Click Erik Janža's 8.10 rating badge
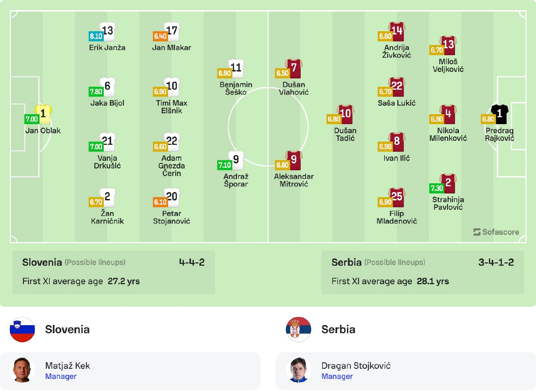 96,36
